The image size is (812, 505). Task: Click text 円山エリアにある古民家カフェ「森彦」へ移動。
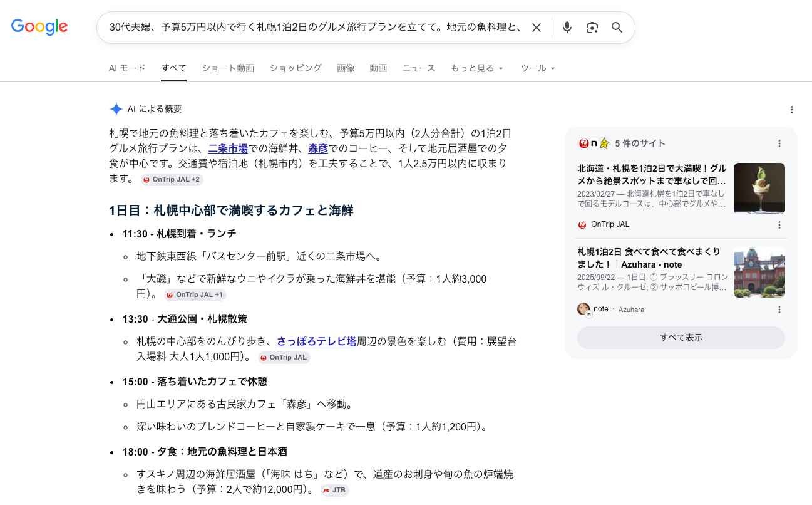point(245,404)
